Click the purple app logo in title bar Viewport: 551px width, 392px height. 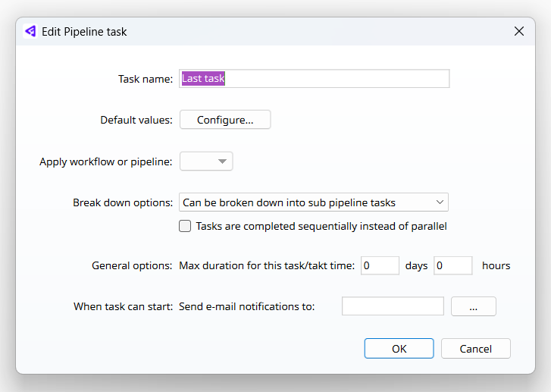click(x=30, y=31)
